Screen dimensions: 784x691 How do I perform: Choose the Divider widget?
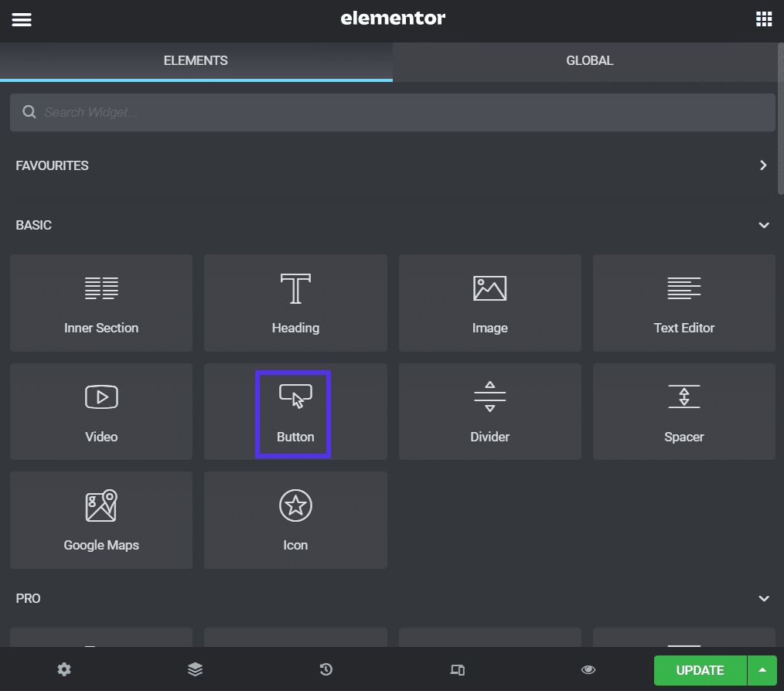489,411
